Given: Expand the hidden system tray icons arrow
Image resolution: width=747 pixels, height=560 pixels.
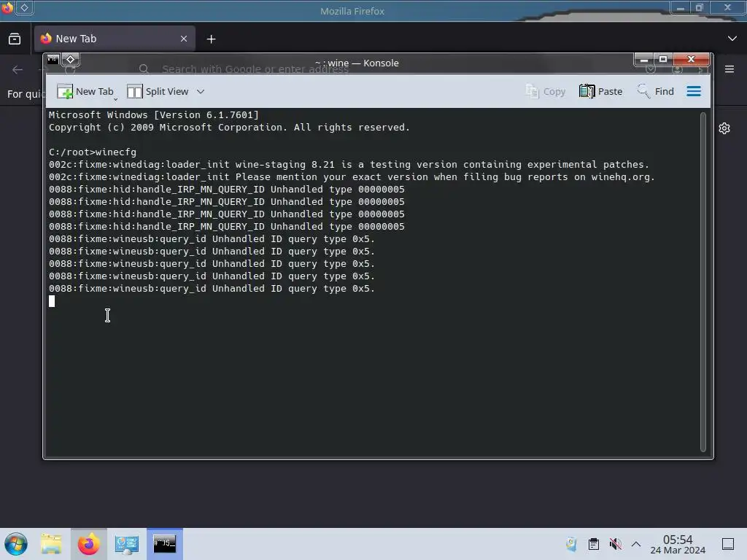Looking at the screenshot, I should coord(636,544).
